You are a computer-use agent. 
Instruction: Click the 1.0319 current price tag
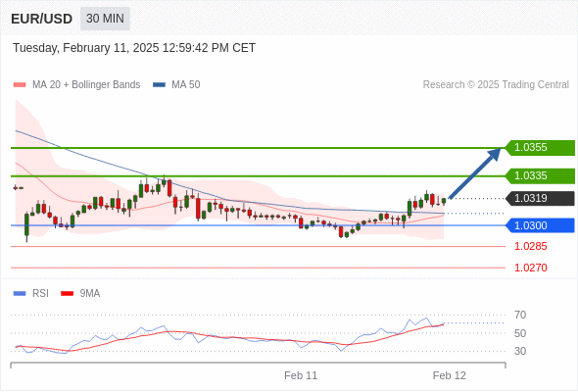(540, 198)
